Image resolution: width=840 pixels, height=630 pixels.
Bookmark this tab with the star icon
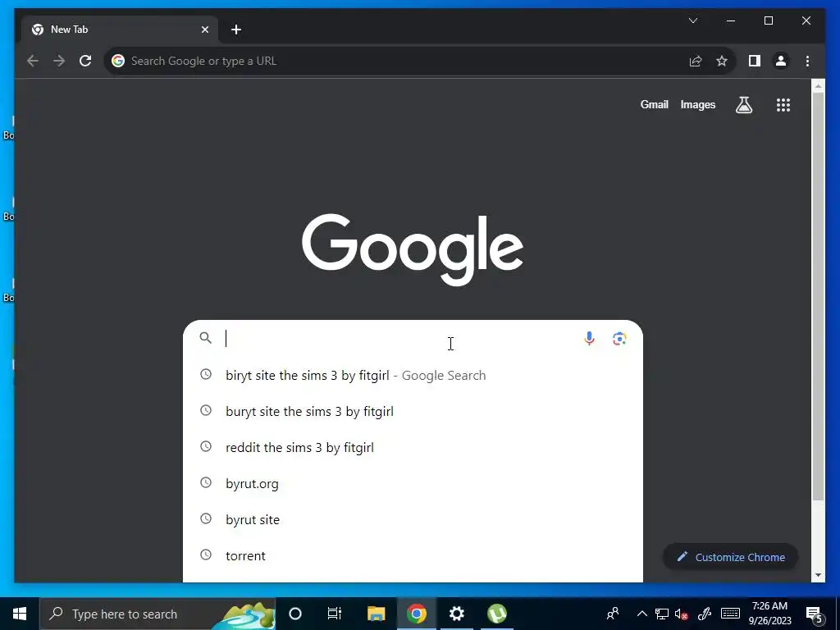(x=722, y=61)
